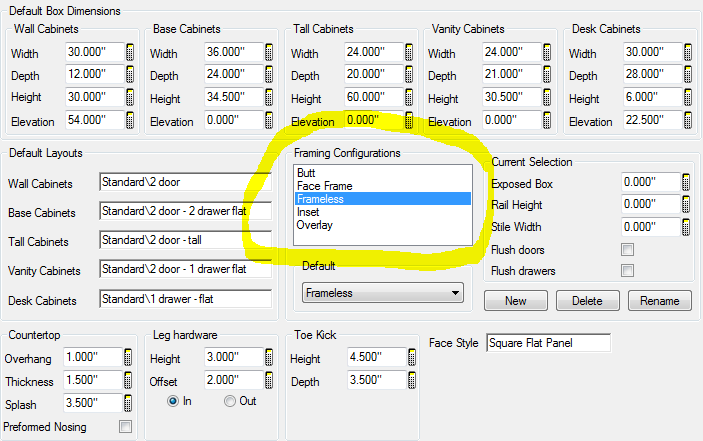703x441 pixels.
Task: Click calculator icon beside Vanity Cabinets Elevation
Action: click(x=547, y=120)
